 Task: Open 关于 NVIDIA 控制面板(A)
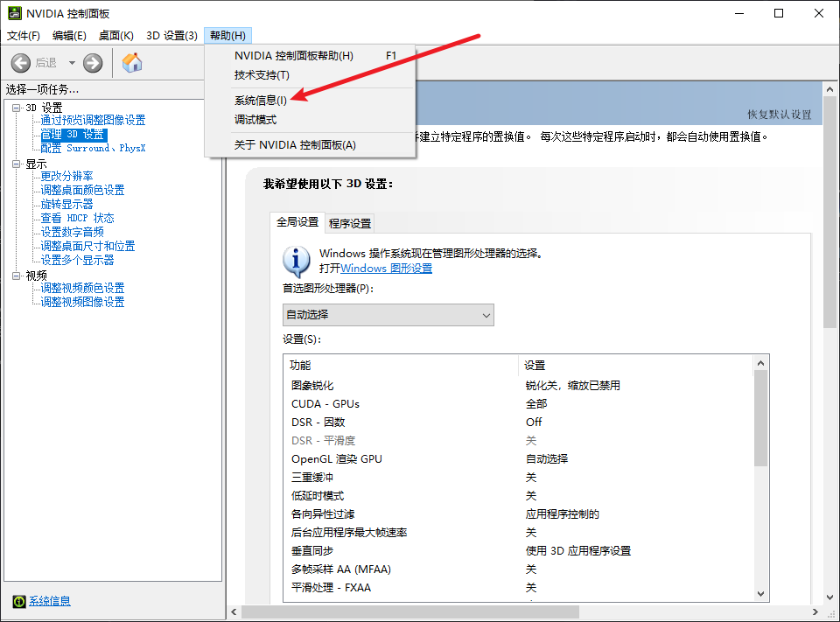(310, 144)
